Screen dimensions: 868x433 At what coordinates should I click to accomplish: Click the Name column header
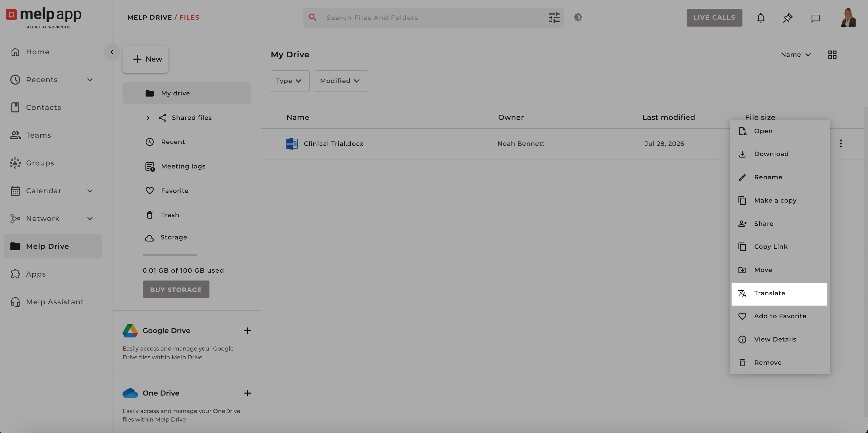click(x=298, y=117)
